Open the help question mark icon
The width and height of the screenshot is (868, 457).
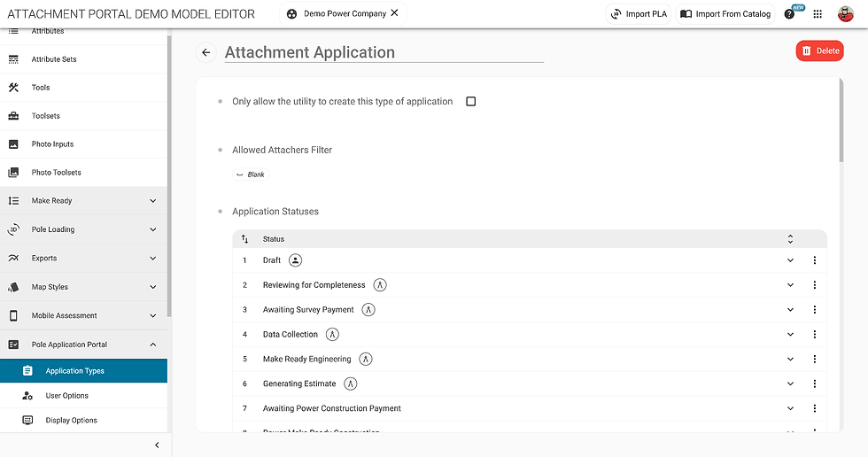coord(789,14)
